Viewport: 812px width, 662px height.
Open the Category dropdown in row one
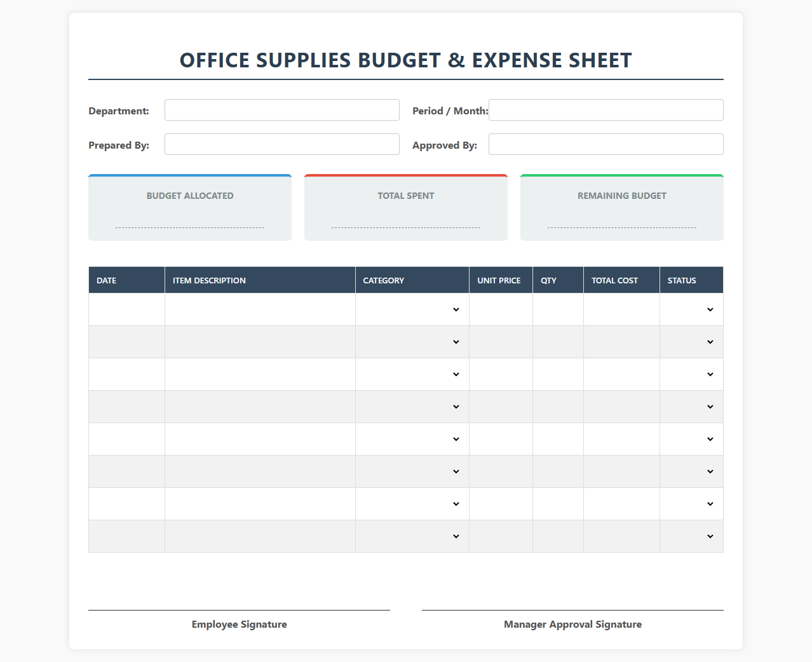click(x=412, y=309)
